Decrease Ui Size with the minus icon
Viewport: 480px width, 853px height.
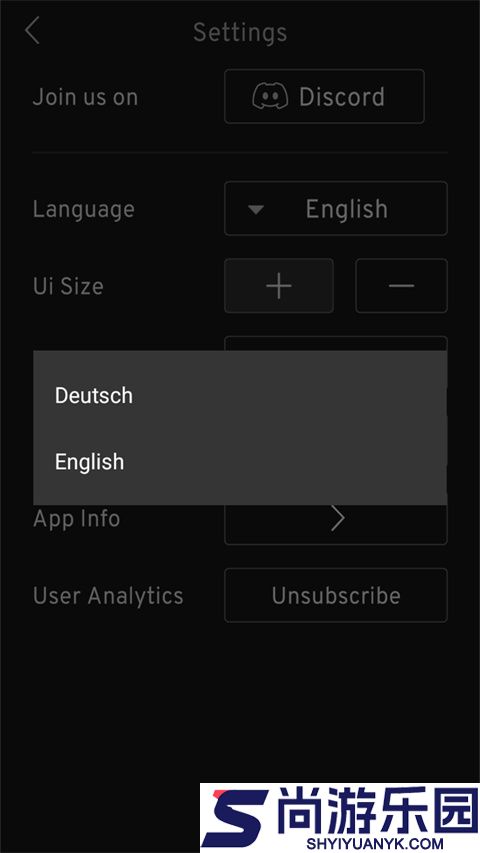click(x=402, y=286)
